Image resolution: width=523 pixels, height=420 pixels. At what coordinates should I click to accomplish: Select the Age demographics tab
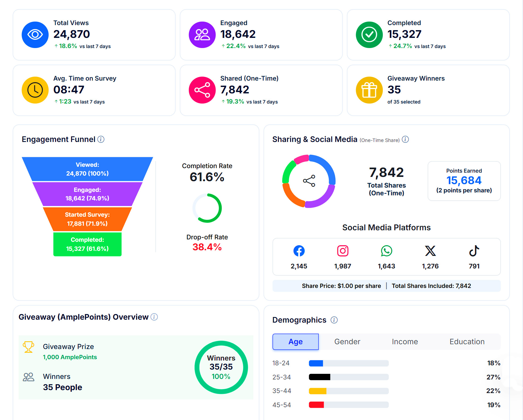point(295,342)
